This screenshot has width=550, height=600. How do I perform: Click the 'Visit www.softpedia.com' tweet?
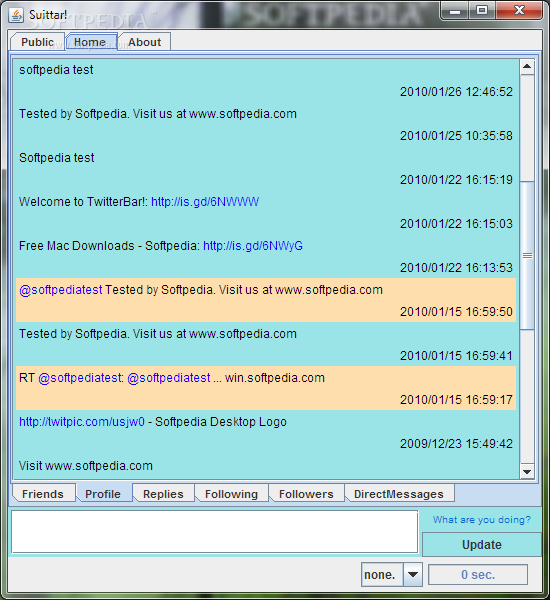click(86, 466)
